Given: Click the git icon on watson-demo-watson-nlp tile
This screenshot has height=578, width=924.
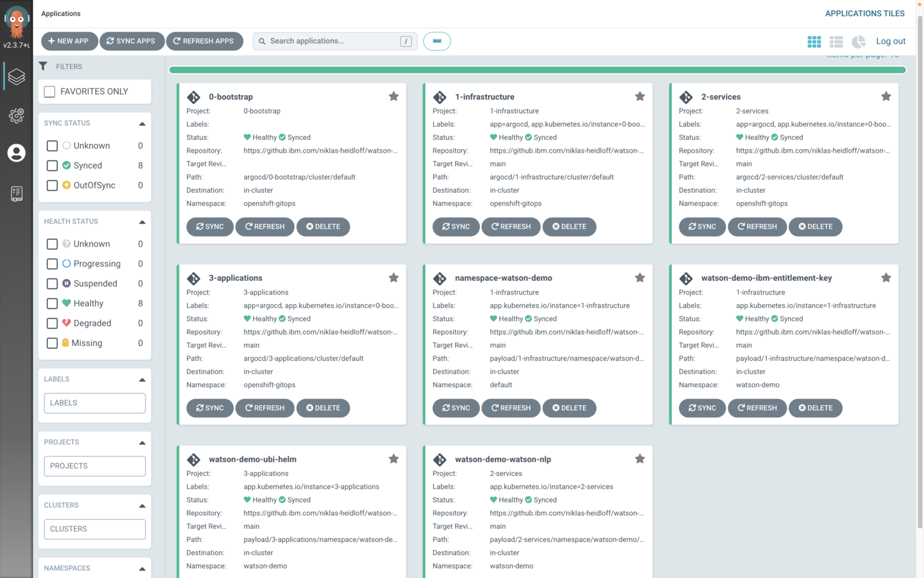Looking at the screenshot, I should 440,459.
